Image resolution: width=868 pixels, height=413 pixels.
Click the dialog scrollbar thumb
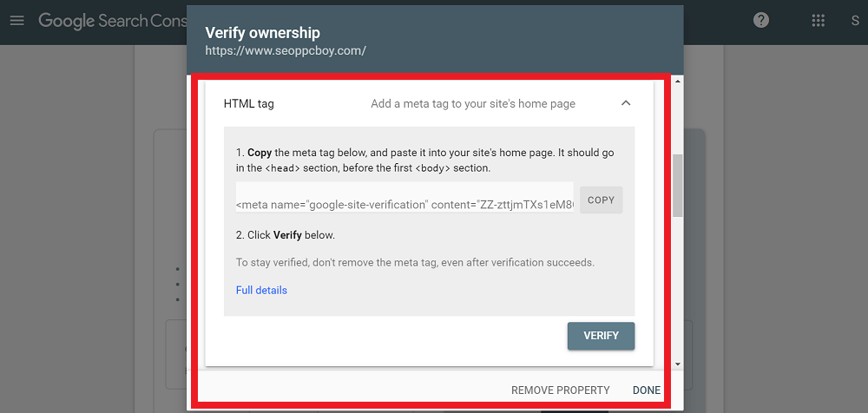coord(678,186)
